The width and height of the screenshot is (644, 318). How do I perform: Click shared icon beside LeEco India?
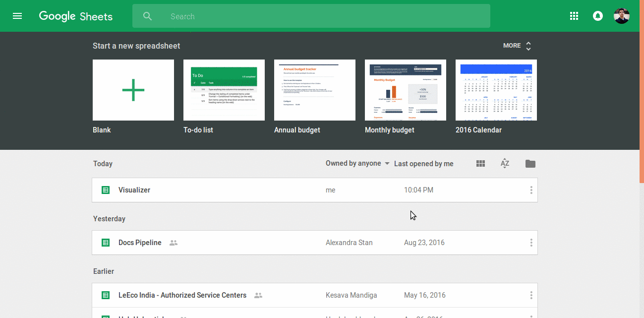[258, 296]
